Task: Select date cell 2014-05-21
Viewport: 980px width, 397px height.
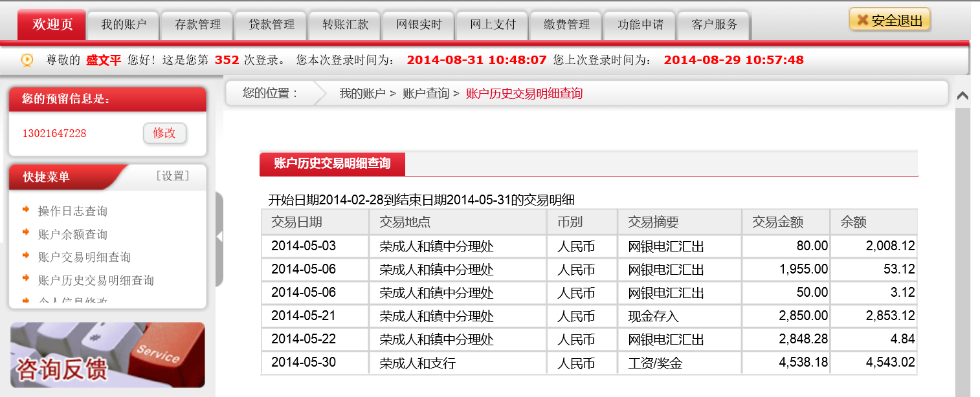Action: 316,316
